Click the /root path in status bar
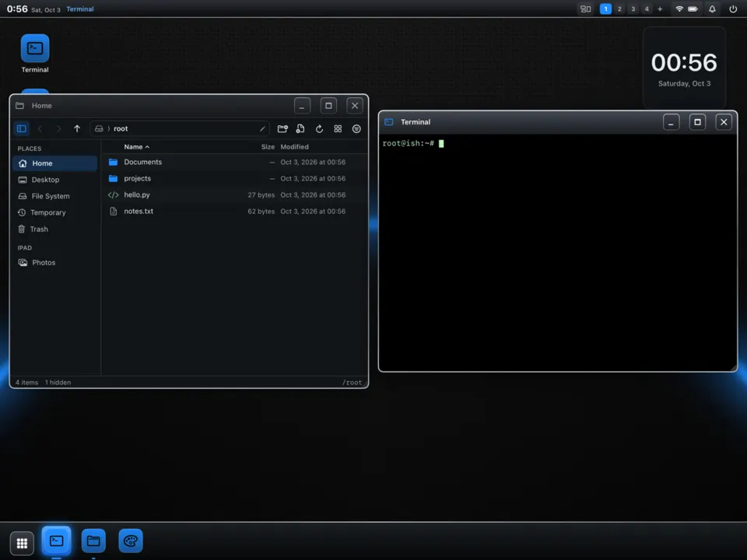 pyautogui.click(x=352, y=383)
